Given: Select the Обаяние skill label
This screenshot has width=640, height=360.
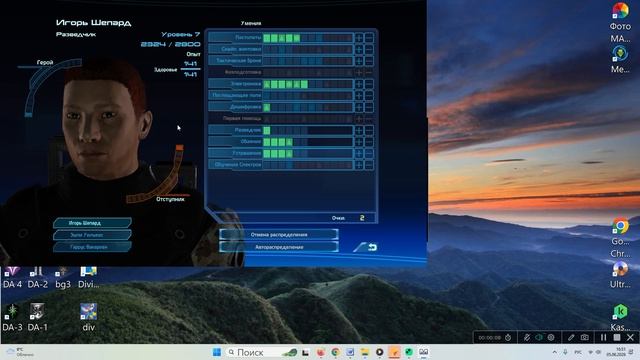Looking at the screenshot, I should coord(251,142).
